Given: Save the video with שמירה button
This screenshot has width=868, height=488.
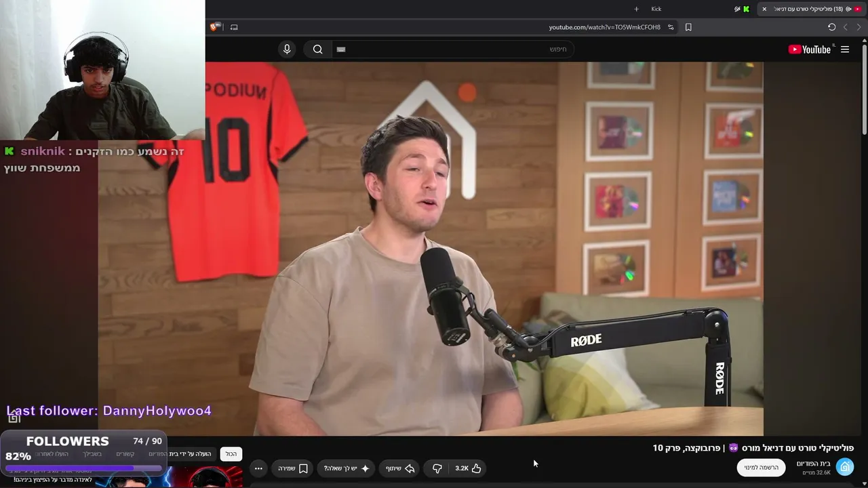Looking at the screenshot, I should (293, 468).
